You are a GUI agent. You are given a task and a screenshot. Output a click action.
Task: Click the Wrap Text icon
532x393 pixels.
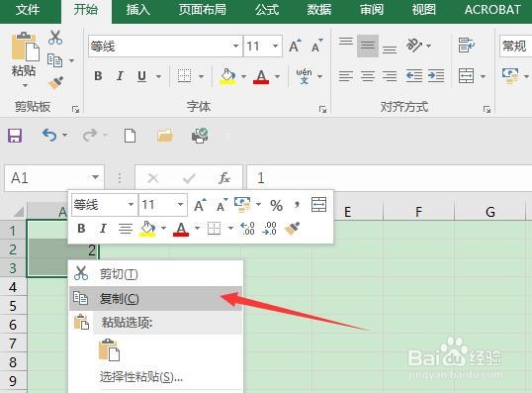pyautogui.click(x=467, y=45)
